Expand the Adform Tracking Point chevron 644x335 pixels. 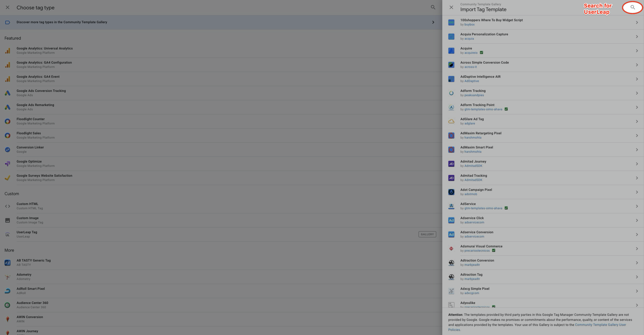click(637, 107)
